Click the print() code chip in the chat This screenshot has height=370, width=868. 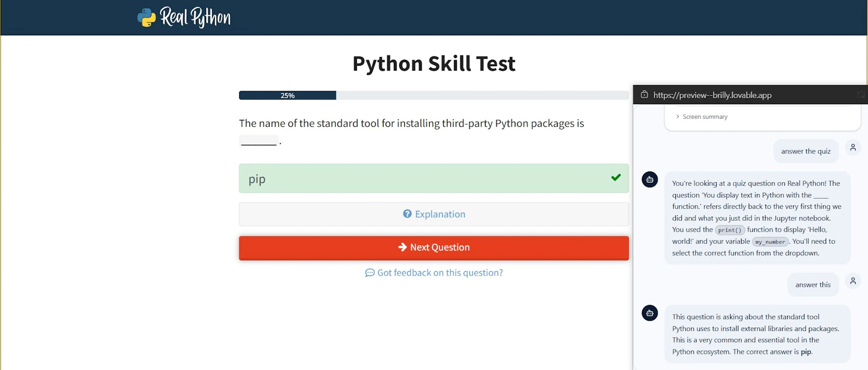point(730,230)
